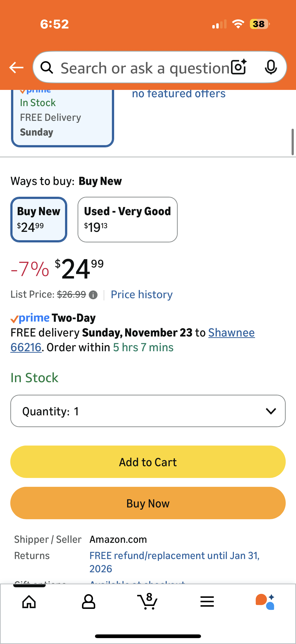Screen dimensions: 296x644
Task: Tap the microphone voice search icon
Action: click(x=271, y=68)
